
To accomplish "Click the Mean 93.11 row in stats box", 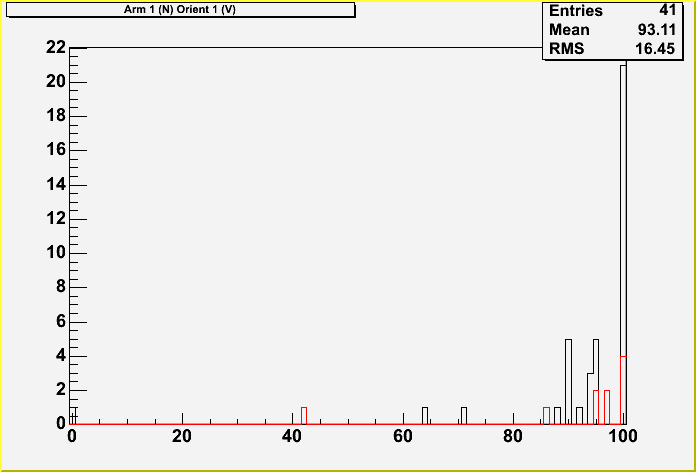I will [613, 30].
